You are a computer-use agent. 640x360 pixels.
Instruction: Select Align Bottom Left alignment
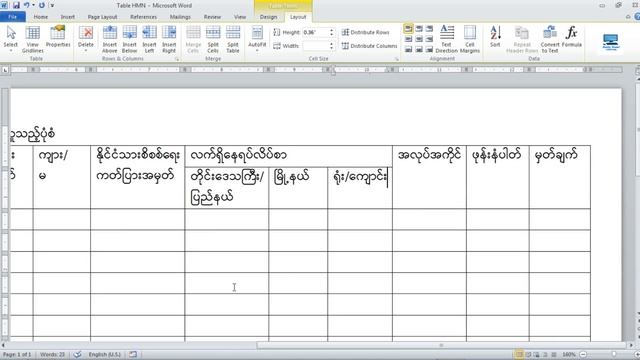pos(408,50)
